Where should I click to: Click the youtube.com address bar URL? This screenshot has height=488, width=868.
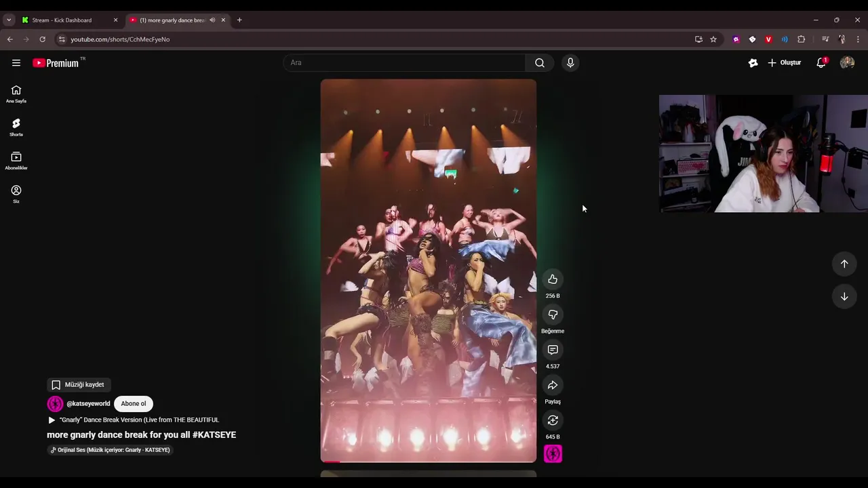tap(120, 39)
